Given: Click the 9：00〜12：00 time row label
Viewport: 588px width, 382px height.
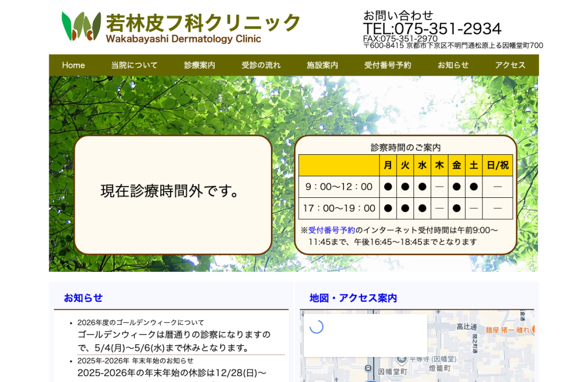Looking at the screenshot, I should 339,186.
